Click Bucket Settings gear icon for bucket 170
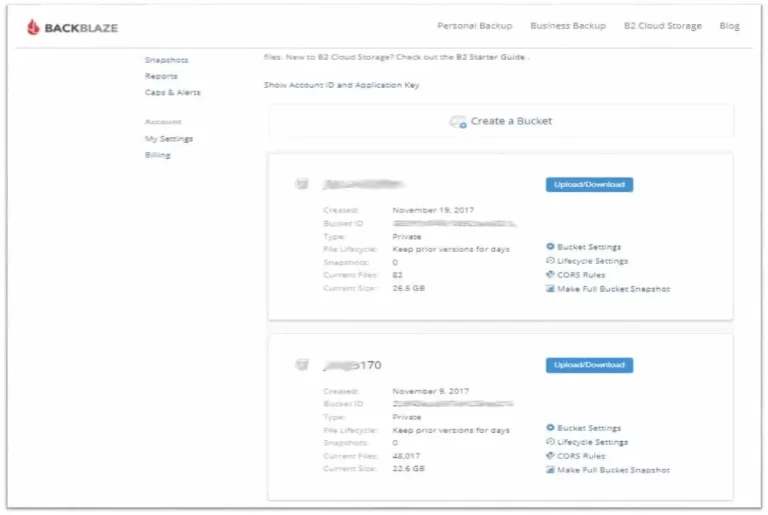This screenshot has height=515, width=768. coord(550,428)
